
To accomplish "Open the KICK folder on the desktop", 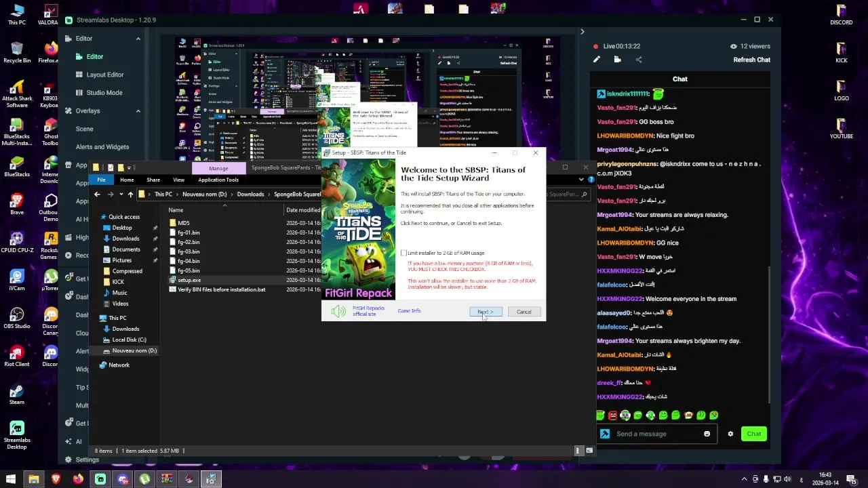I will [x=841, y=52].
